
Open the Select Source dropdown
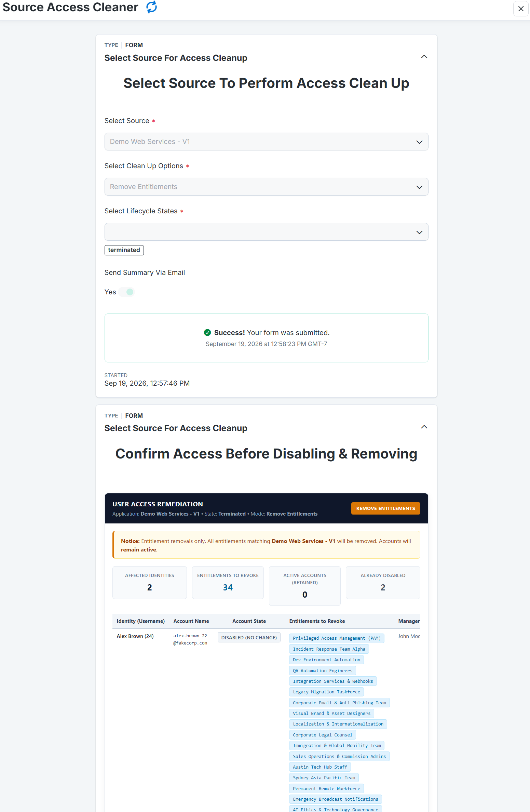click(266, 142)
